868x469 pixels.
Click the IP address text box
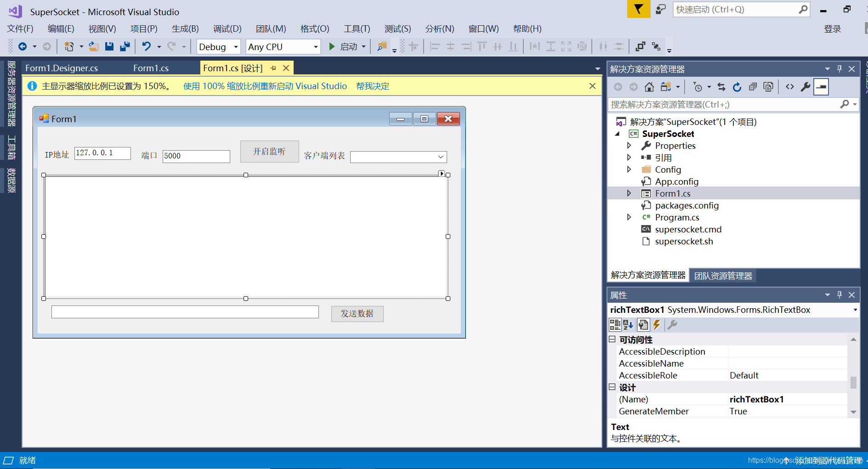(102, 153)
